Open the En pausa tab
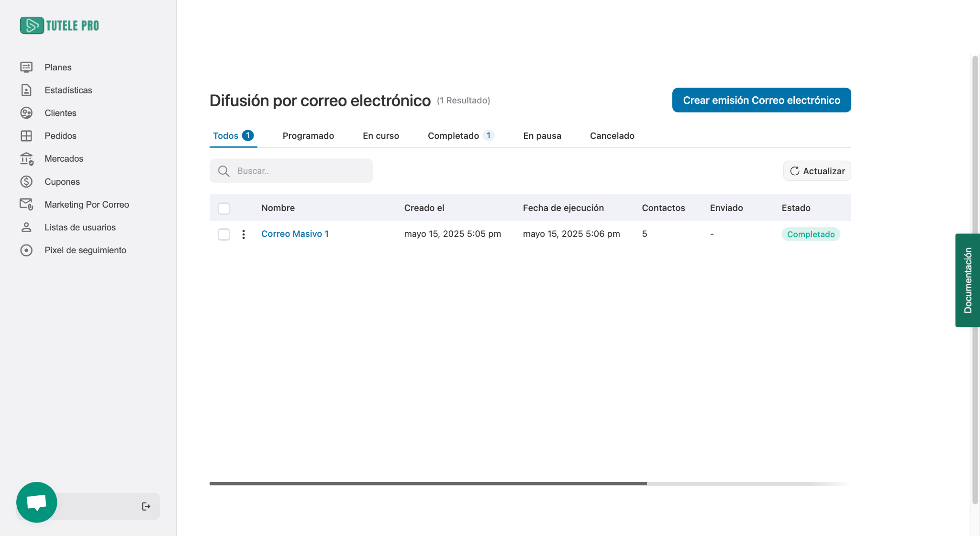Screen dimensions: 980x536 [x=542, y=136]
